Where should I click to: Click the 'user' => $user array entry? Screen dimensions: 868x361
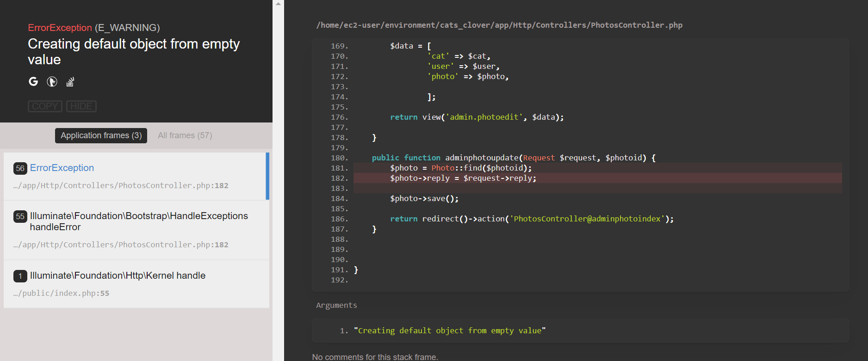(463, 66)
